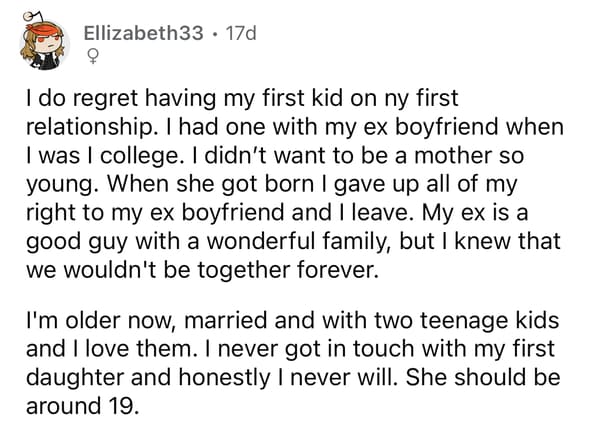This screenshot has height=423, width=599.
Task: Click the antenna on the Snoo avatar
Action: (31, 17)
